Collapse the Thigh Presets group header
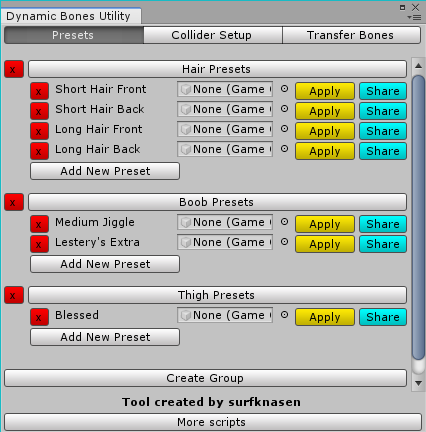The height and width of the screenshot is (432, 426). click(217, 295)
